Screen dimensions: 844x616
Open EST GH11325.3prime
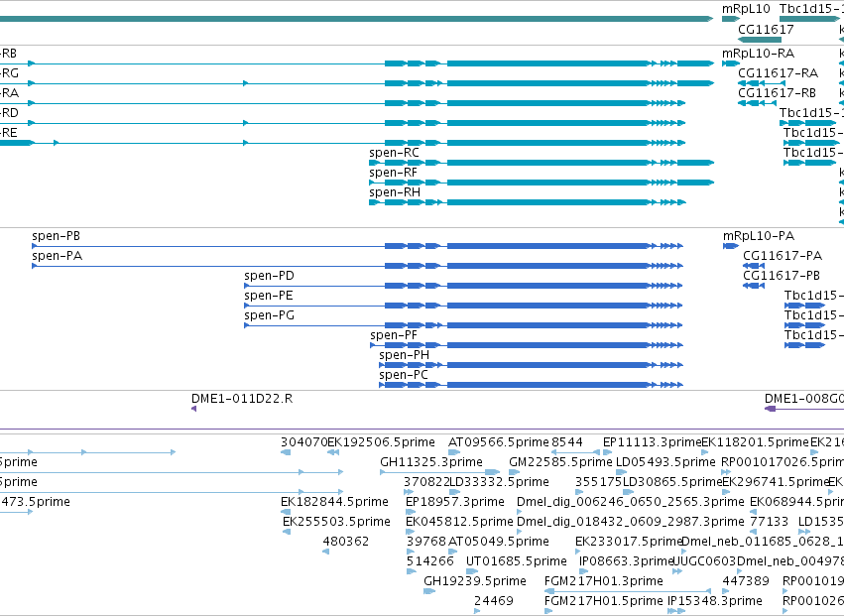click(431, 463)
